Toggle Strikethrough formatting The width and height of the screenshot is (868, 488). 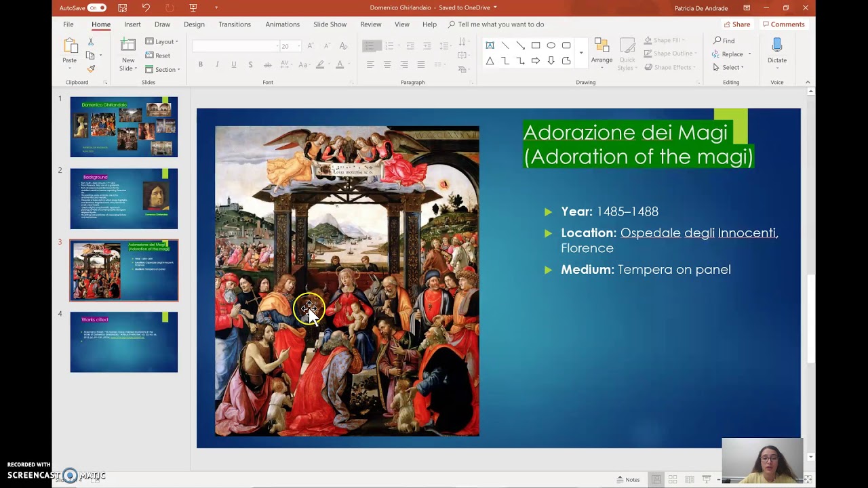pos(267,64)
